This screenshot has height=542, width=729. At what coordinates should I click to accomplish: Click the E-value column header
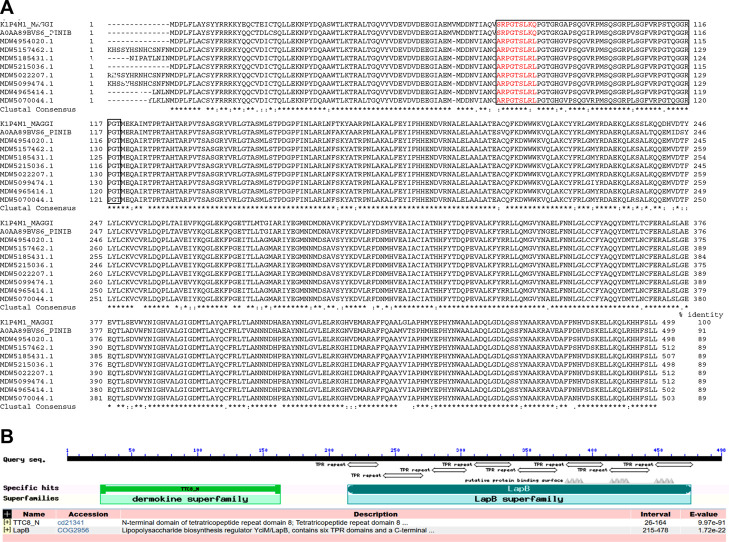703,514
